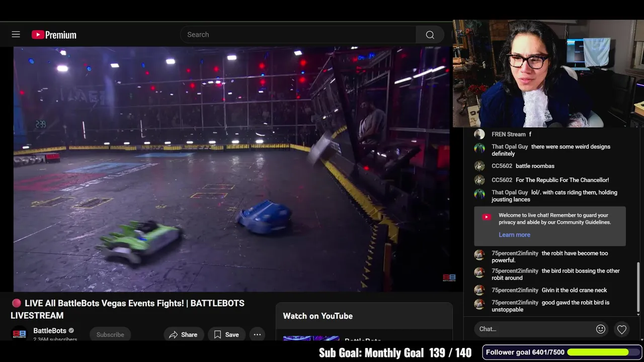
Task: Click the YouTube Premium logo
Action: click(54, 35)
